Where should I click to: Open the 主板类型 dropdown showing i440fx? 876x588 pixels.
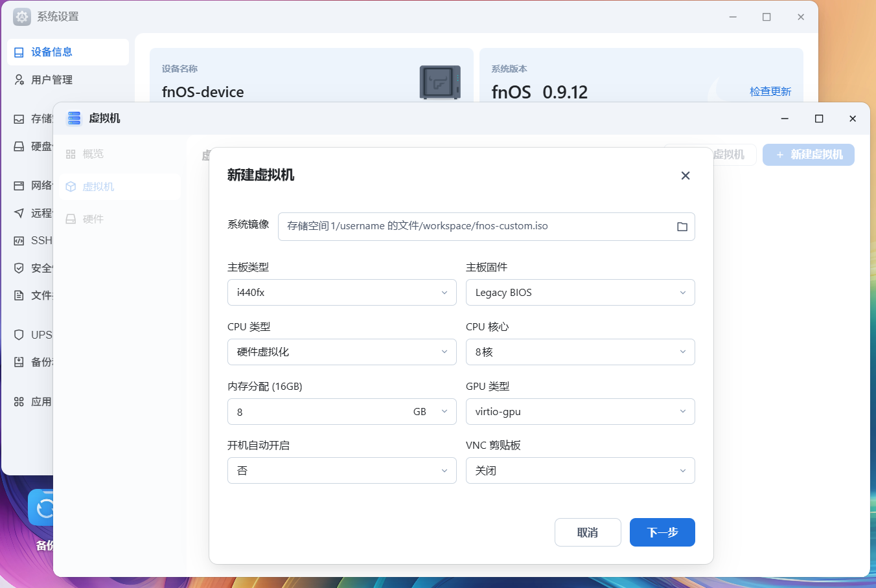tap(342, 293)
